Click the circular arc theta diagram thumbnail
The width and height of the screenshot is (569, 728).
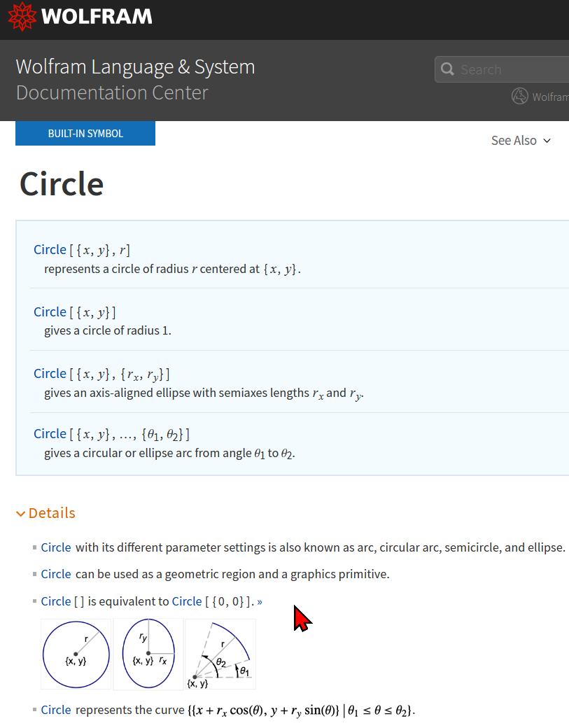[220, 654]
